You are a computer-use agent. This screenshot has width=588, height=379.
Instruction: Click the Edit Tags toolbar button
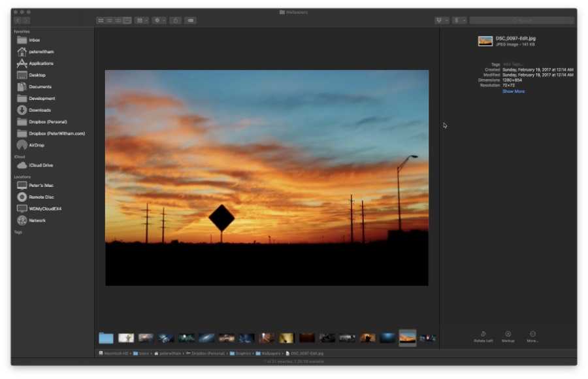coord(190,20)
